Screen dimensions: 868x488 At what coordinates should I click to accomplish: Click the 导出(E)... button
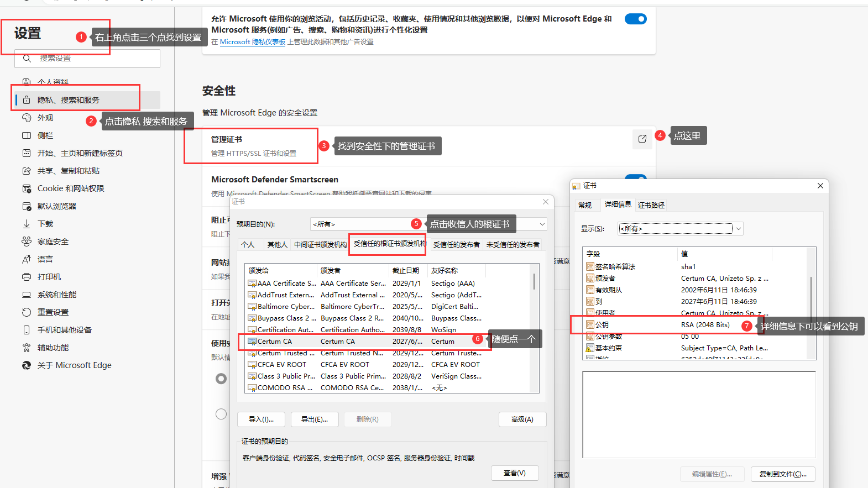(x=315, y=419)
